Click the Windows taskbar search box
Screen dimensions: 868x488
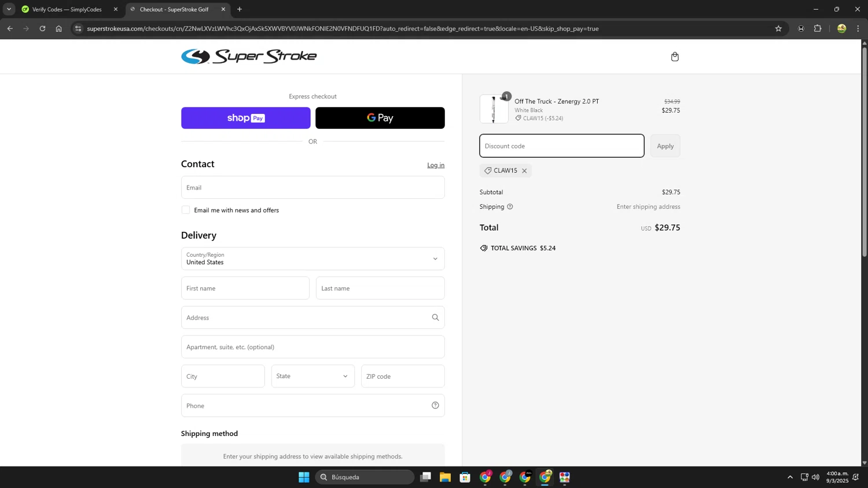tap(365, 477)
